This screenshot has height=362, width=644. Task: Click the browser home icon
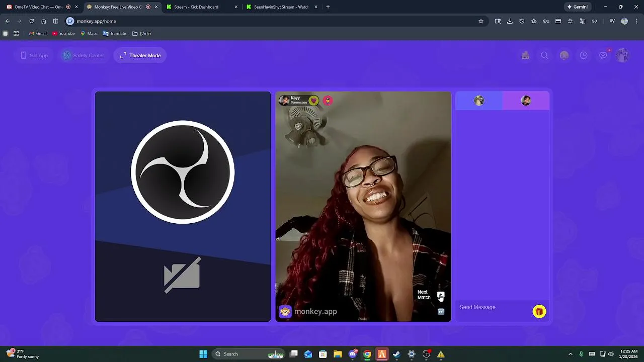click(x=43, y=21)
